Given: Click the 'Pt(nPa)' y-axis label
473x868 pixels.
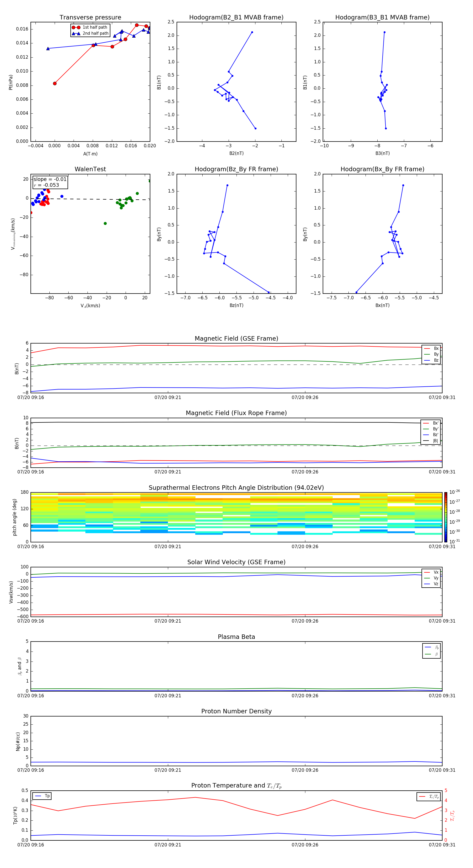Looking at the screenshot, I should click(11, 82).
